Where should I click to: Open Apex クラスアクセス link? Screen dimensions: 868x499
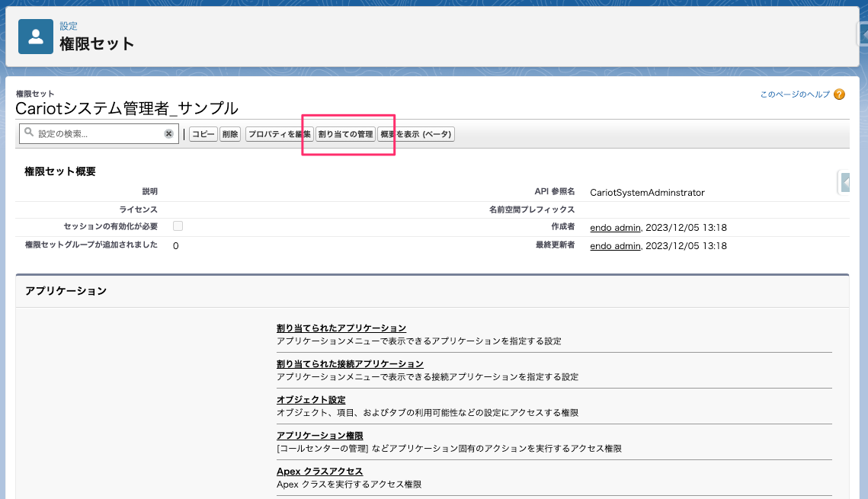tap(320, 472)
